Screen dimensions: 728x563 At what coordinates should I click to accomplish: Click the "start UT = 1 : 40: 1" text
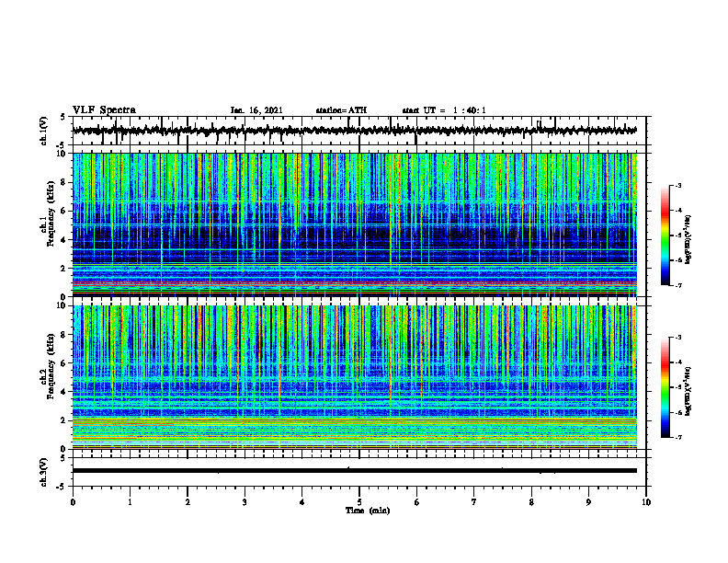[444, 110]
